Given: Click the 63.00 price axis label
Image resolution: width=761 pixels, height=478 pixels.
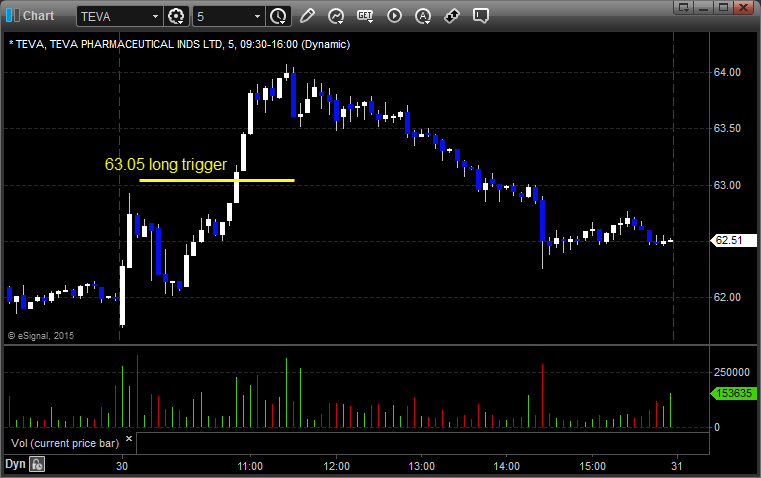Looking at the screenshot, I should tap(727, 185).
